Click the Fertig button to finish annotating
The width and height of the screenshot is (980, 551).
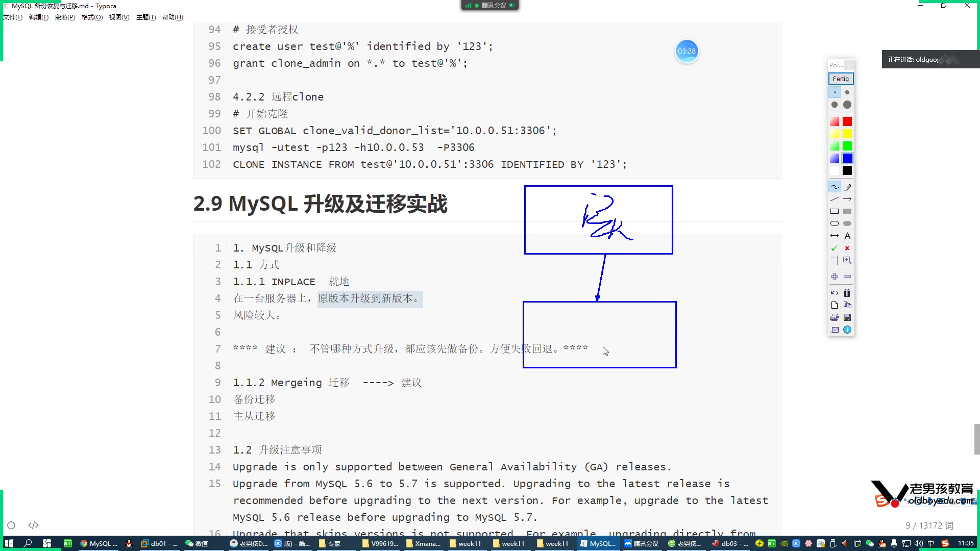(840, 79)
